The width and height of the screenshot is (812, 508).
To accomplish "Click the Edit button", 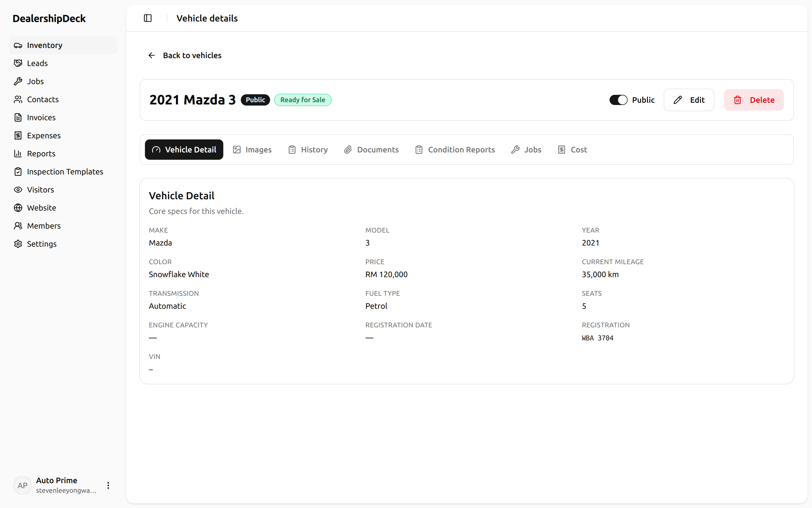I will pyautogui.click(x=689, y=100).
